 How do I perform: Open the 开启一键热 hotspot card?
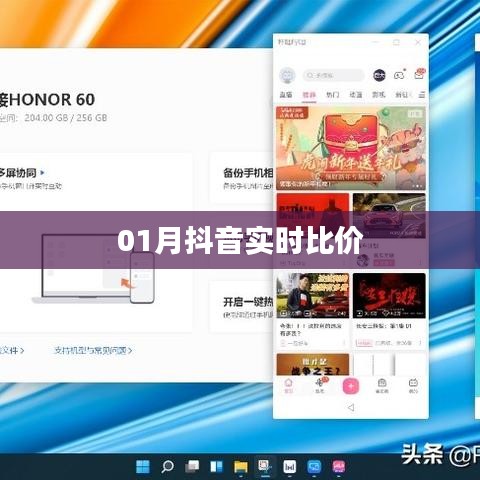click(x=242, y=307)
